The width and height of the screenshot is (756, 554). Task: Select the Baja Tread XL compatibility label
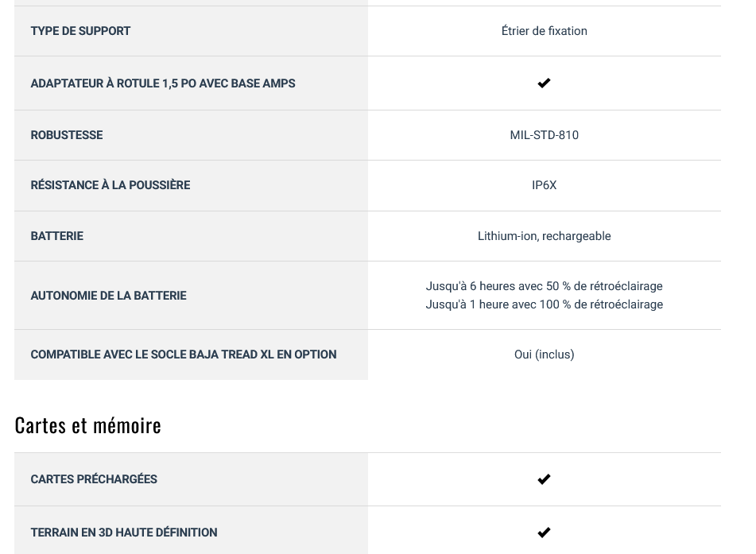coord(184,354)
